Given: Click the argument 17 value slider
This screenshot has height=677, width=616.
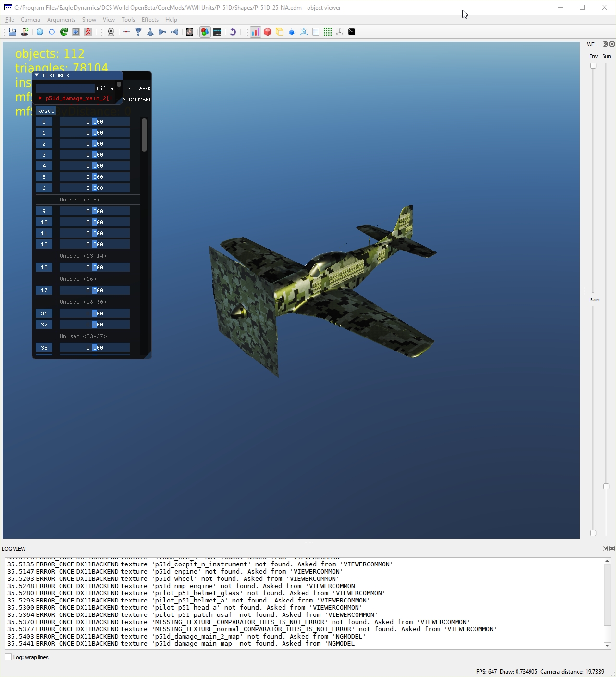Looking at the screenshot, I should [95, 290].
